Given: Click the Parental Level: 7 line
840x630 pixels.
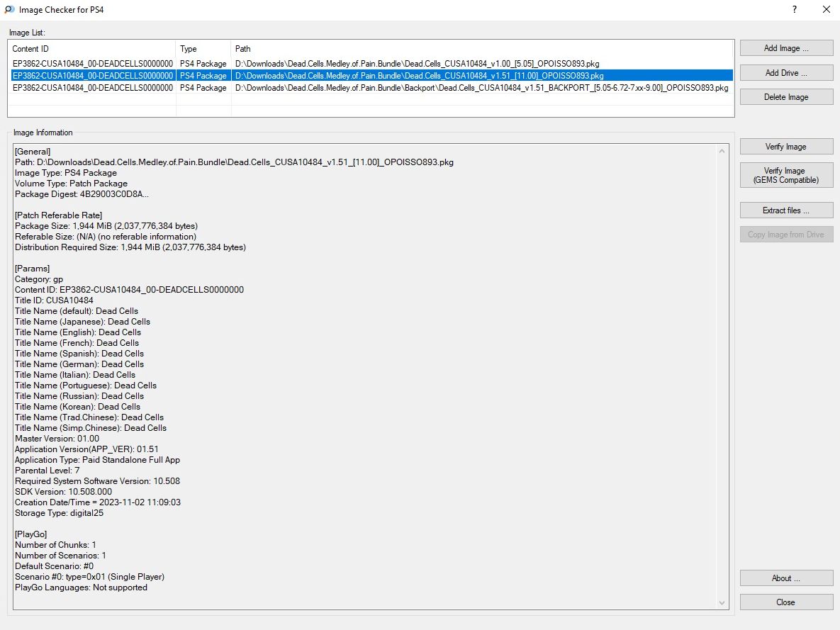Looking at the screenshot, I should click(x=47, y=471).
